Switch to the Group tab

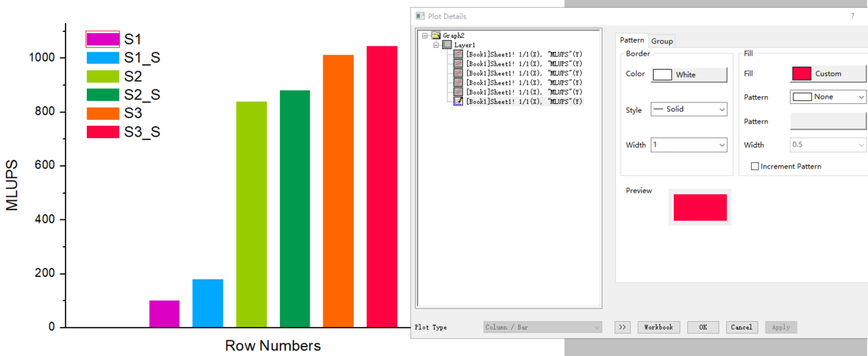[662, 41]
